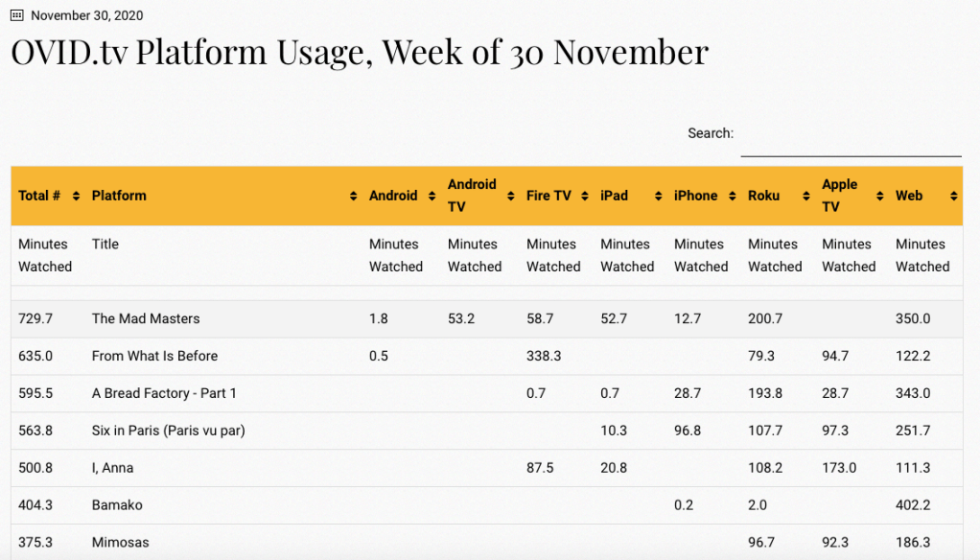Toggle sort arrows on Android TV column
Image resolution: width=980 pixels, height=560 pixels.
coord(511,197)
